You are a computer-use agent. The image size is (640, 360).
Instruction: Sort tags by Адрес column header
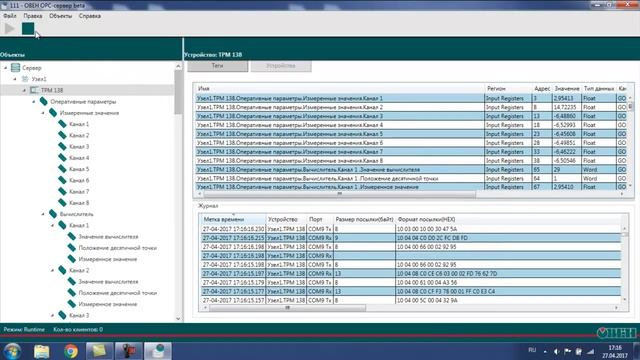tap(542, 88)
